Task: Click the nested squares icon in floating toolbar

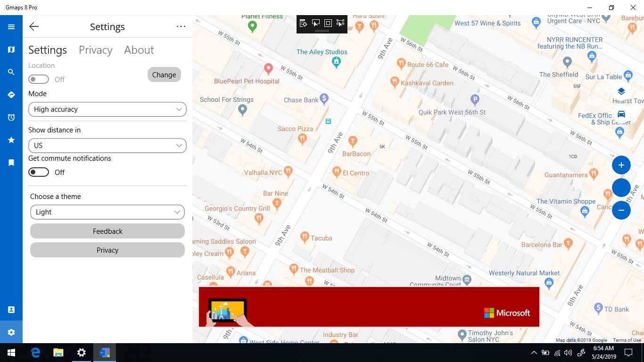Action: [x=328, y=23]
